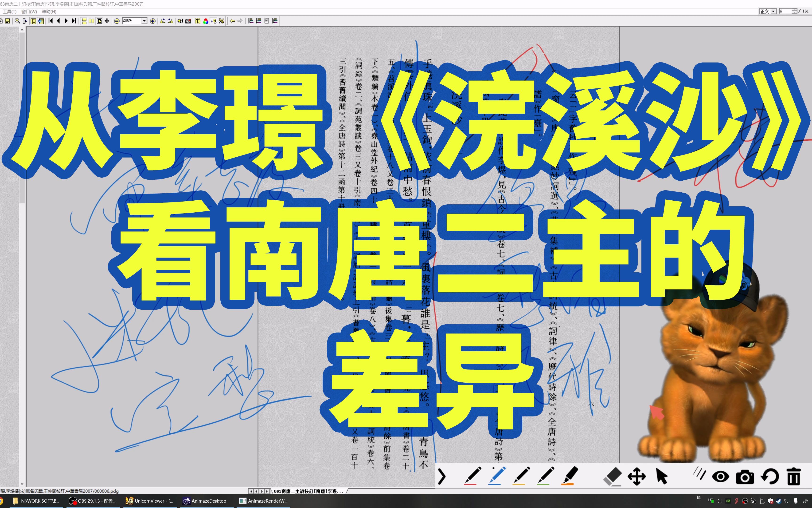The height and width of the screenshot is (508, 812).
Task: Go to first page
Action: pos(51,21)
